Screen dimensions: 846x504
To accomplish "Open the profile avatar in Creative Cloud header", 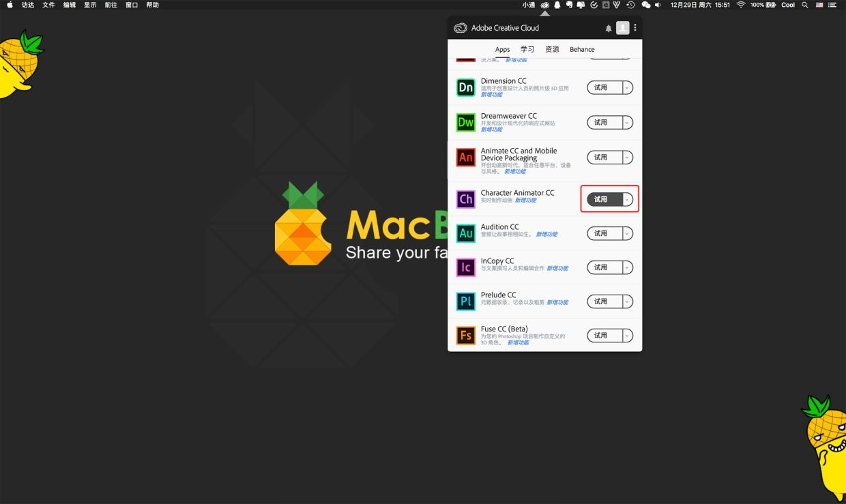I will coord(623,28).
